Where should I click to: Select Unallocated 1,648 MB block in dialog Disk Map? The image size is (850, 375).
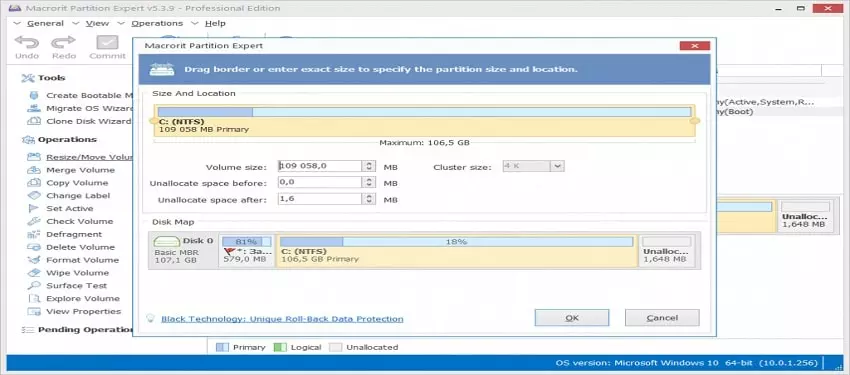667,251
